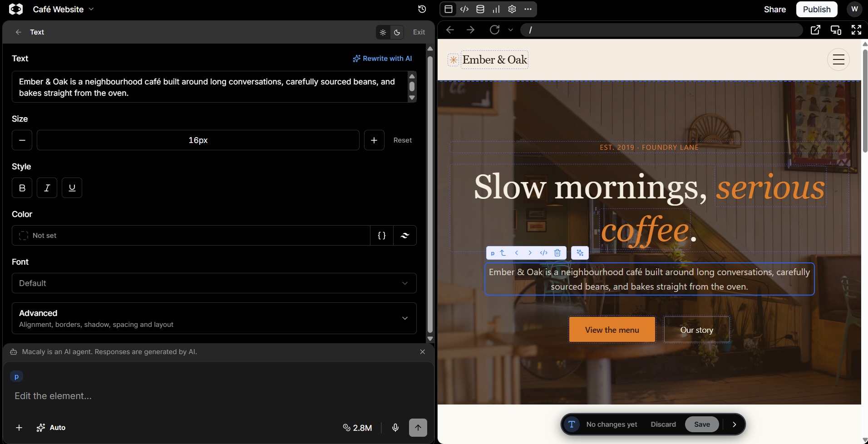
Task: Toggle responsive device preview icon
Action: point(836,30)
